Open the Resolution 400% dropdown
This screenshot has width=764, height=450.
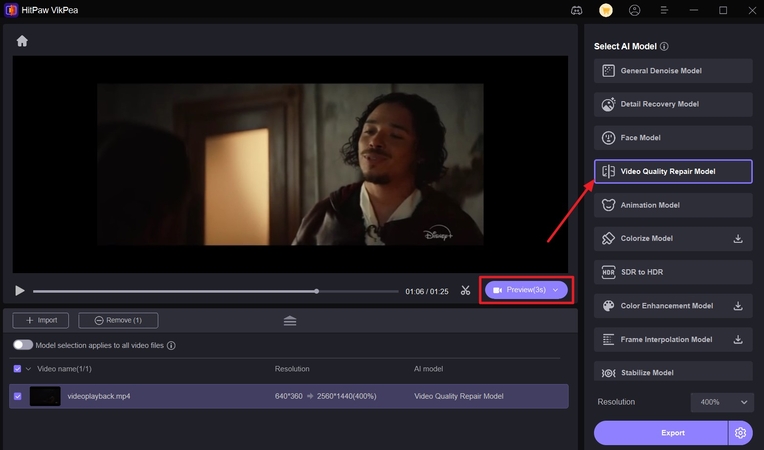coord(722,402)
